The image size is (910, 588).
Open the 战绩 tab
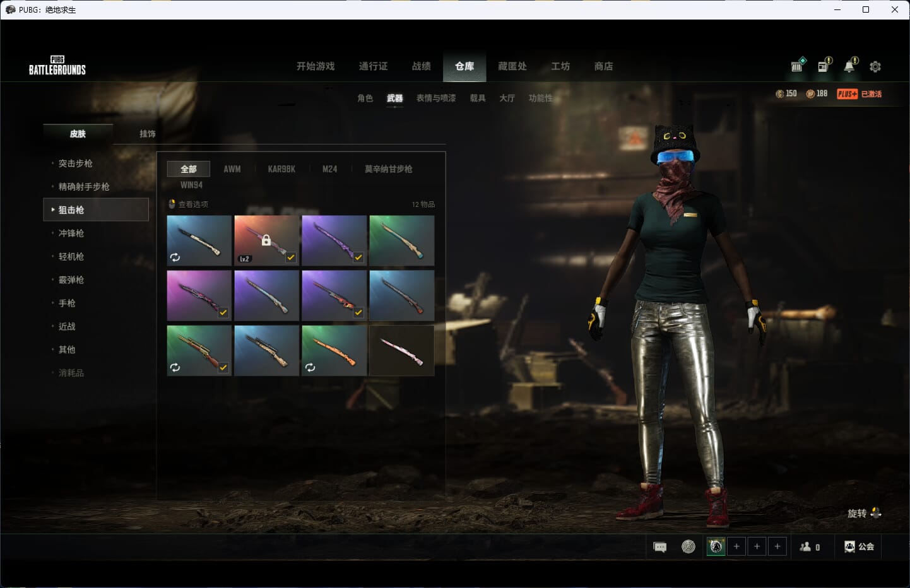tap(421, 66)
